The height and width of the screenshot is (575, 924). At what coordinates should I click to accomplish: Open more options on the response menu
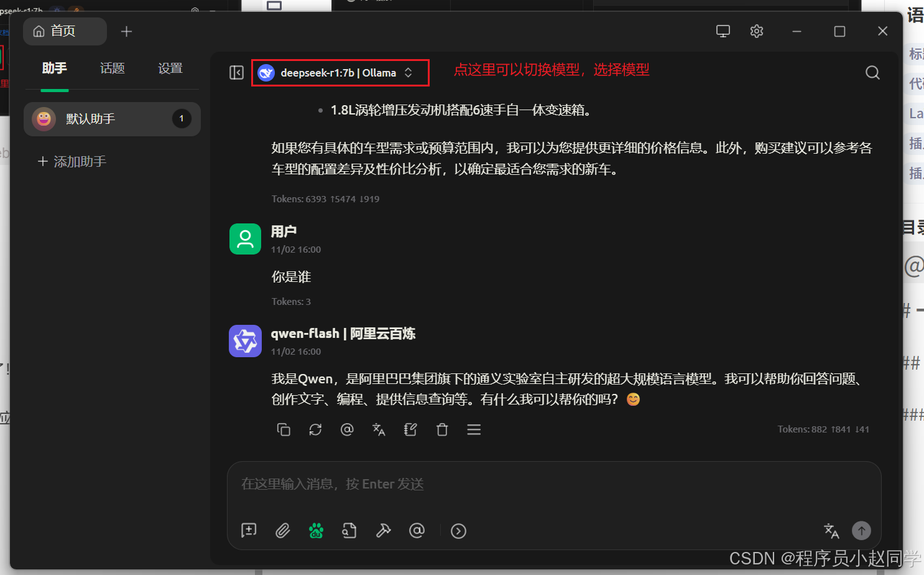point(474,429)
